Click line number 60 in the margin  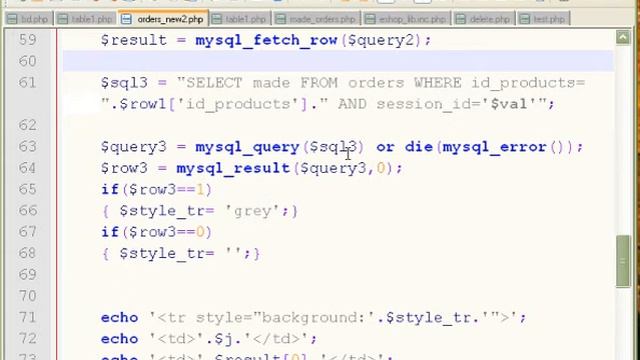pos(27,61)
